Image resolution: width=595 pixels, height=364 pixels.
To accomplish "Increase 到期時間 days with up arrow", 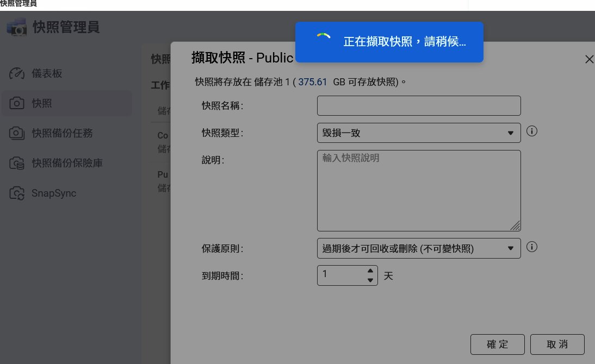I will 370,271.
